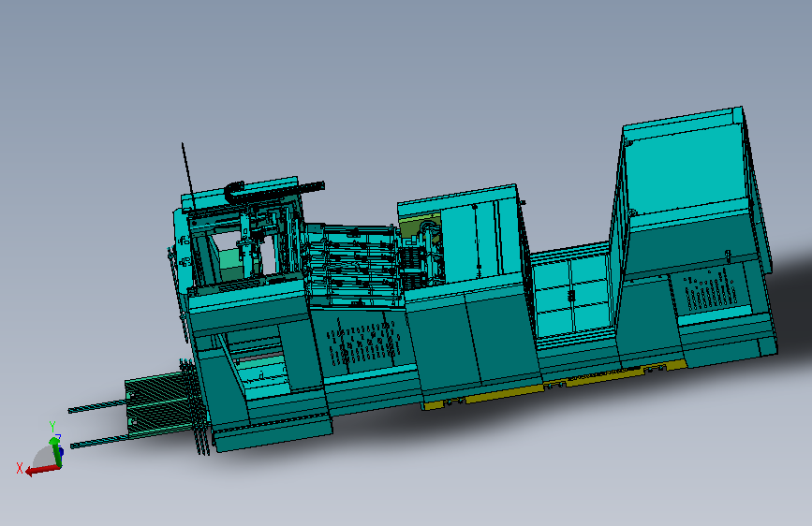Select the recessed double-door panel between cabinets
Image resolution: width=812 pixels, height=526 pixels.
[x=572, y=295]
